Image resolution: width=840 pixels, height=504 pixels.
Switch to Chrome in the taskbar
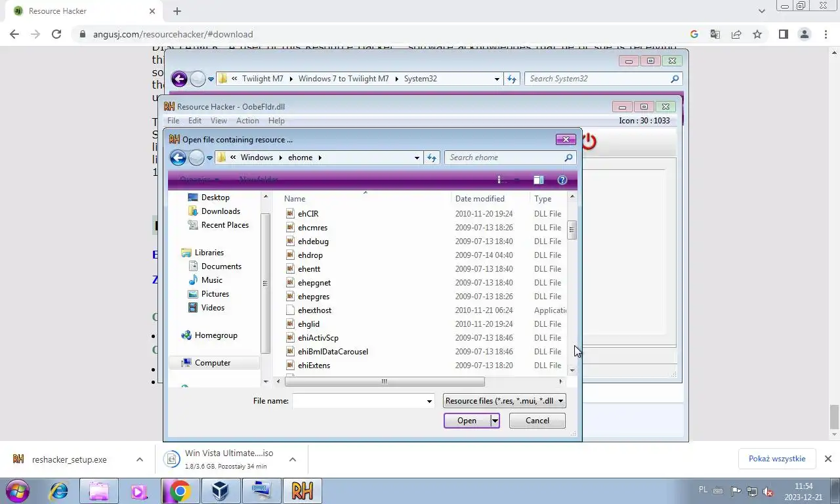(x=180, y=491)
